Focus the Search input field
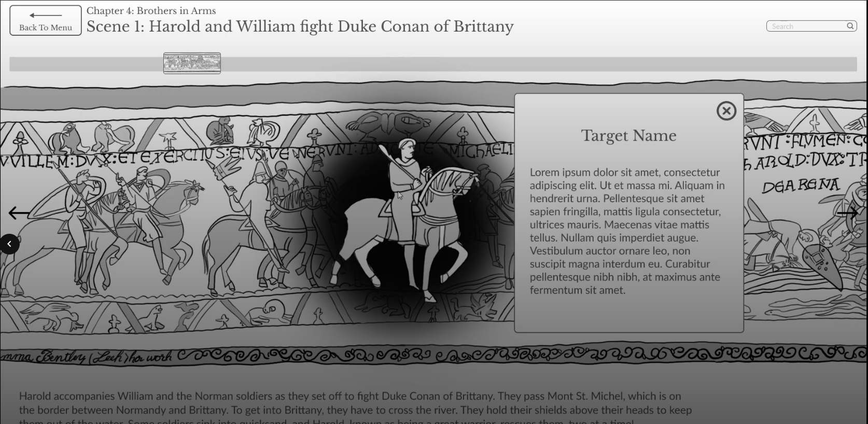The image size is (868, 424). click(806, 26)
